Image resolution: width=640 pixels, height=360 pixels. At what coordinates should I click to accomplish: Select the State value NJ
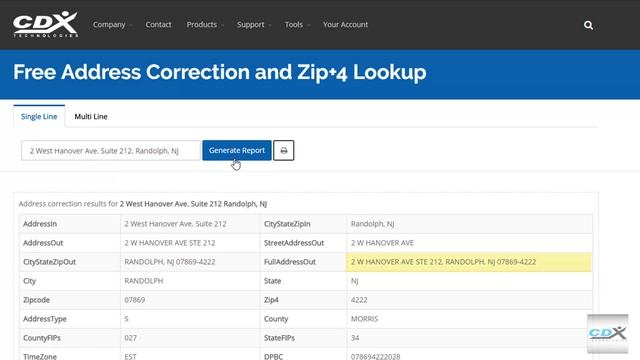(355, 281)
